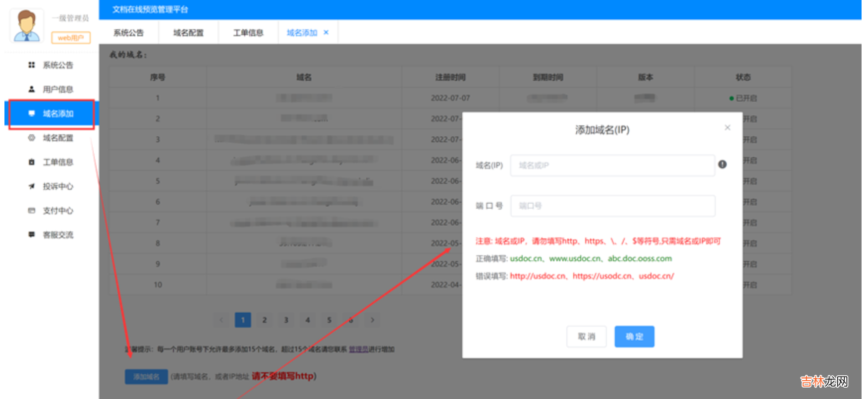Close the 域名添加 tab

326,33
